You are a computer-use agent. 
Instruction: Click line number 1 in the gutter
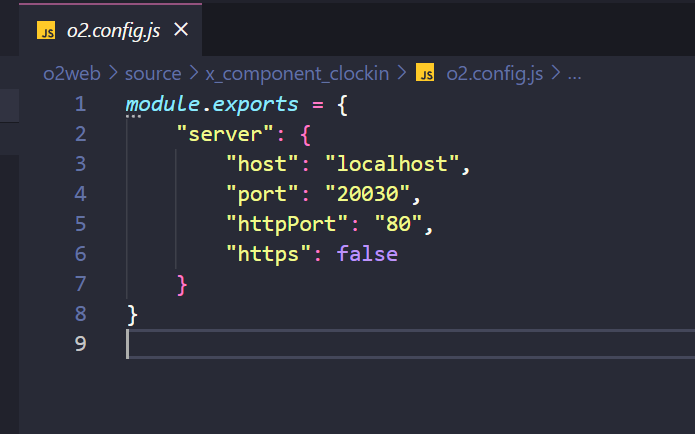pos(80,104)
